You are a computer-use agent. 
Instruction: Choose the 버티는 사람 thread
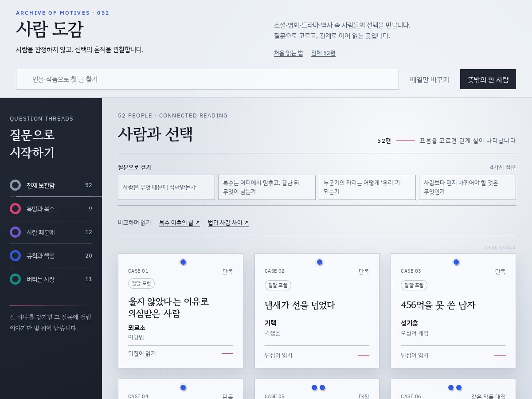[51, 279]
